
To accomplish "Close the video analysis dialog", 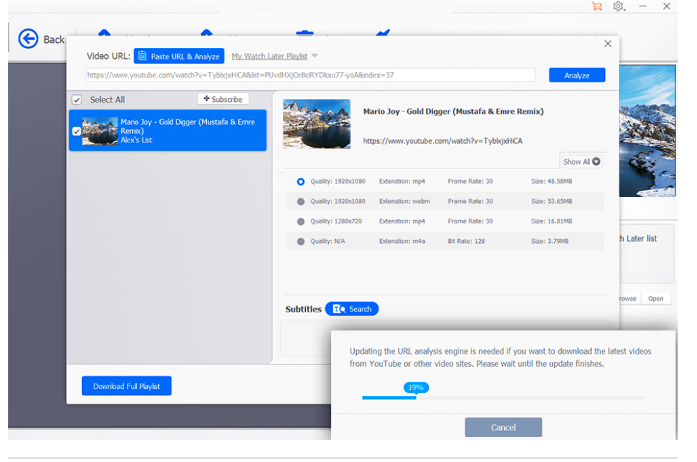I will click(x=607, y=44).
